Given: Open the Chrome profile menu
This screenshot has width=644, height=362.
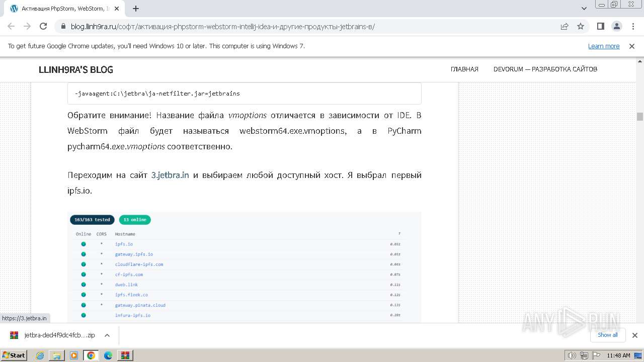Looking at the screenshot, I should (616, 26).
